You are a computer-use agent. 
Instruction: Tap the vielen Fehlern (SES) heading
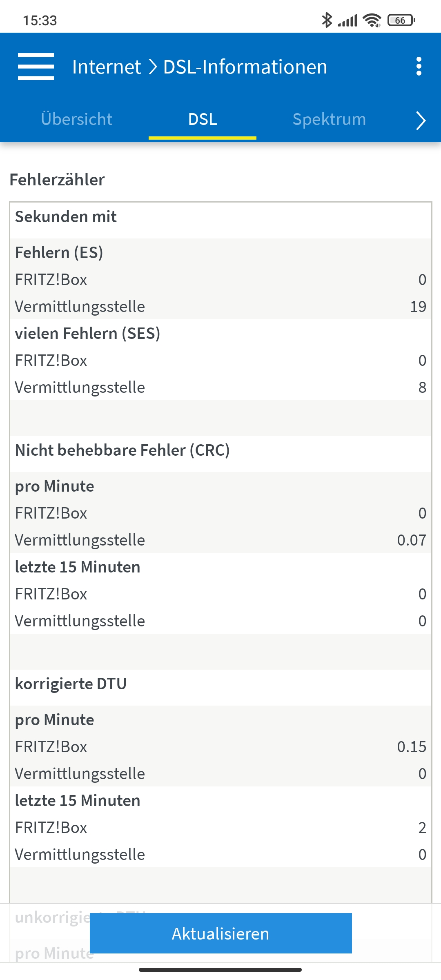pos(87,333)
